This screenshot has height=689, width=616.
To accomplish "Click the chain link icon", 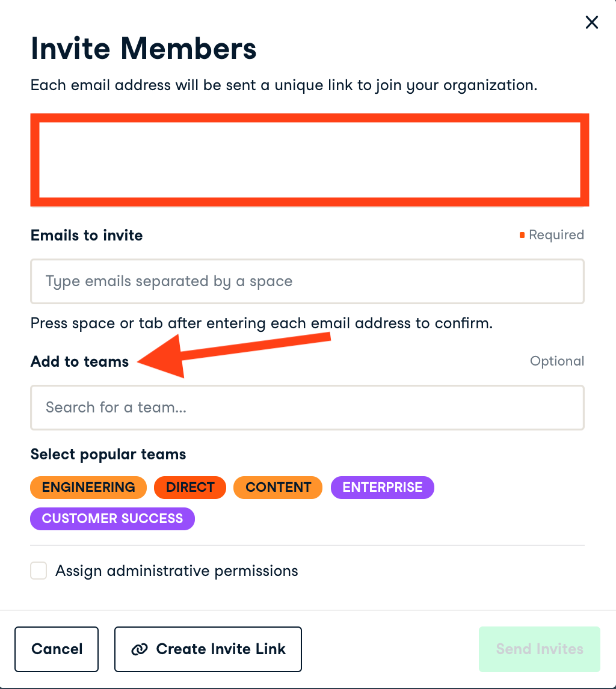I will click(140, 649).
